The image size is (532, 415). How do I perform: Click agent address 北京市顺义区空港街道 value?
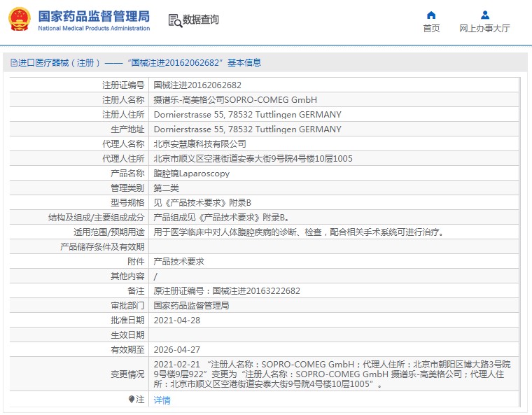tap(253, 158)
